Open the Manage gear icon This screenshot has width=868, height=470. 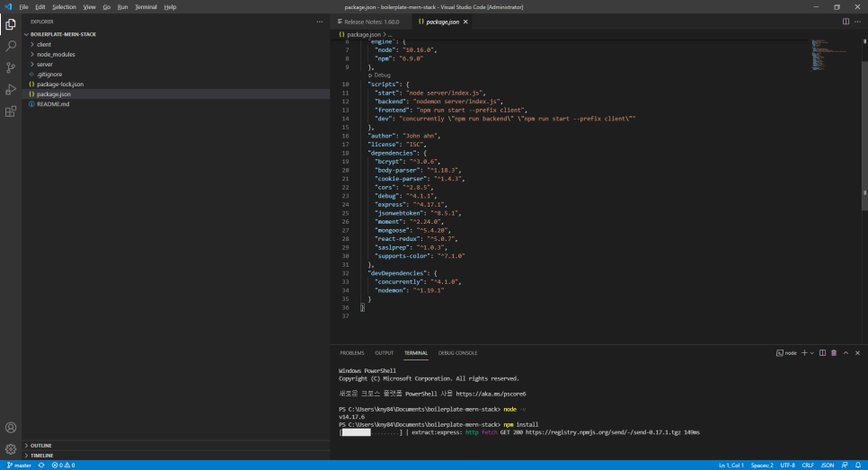pyautogui.click(x=11, y=449)
